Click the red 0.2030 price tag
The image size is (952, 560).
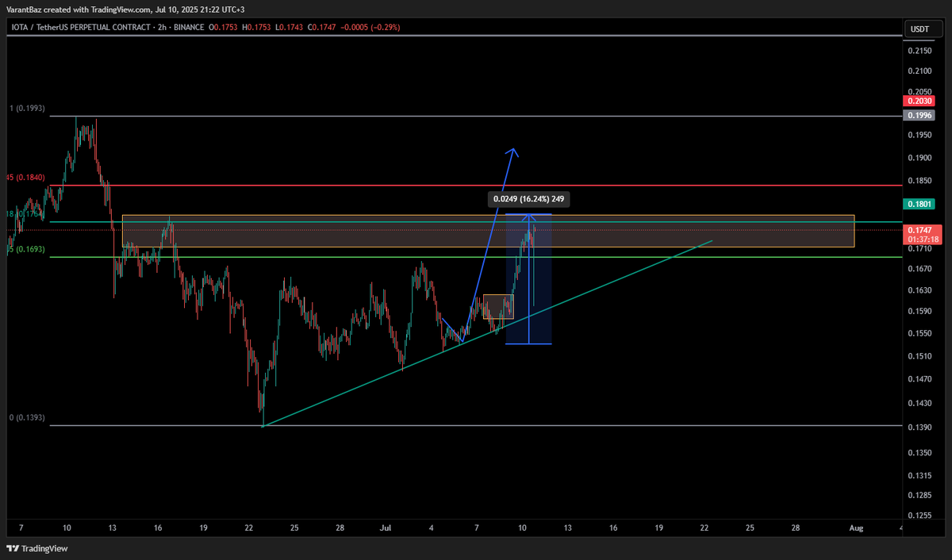pos(919,102)
